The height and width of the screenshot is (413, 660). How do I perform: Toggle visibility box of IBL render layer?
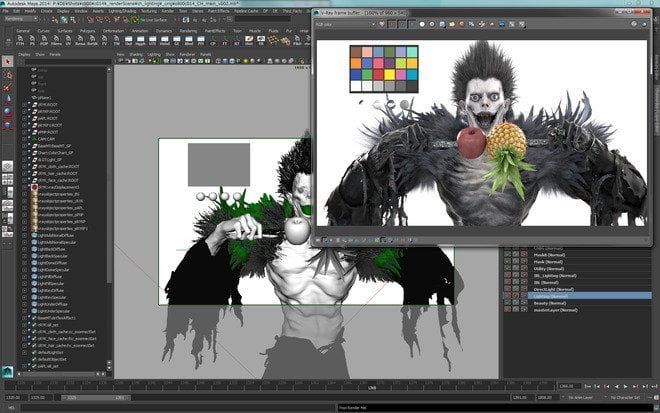(508, 282)
